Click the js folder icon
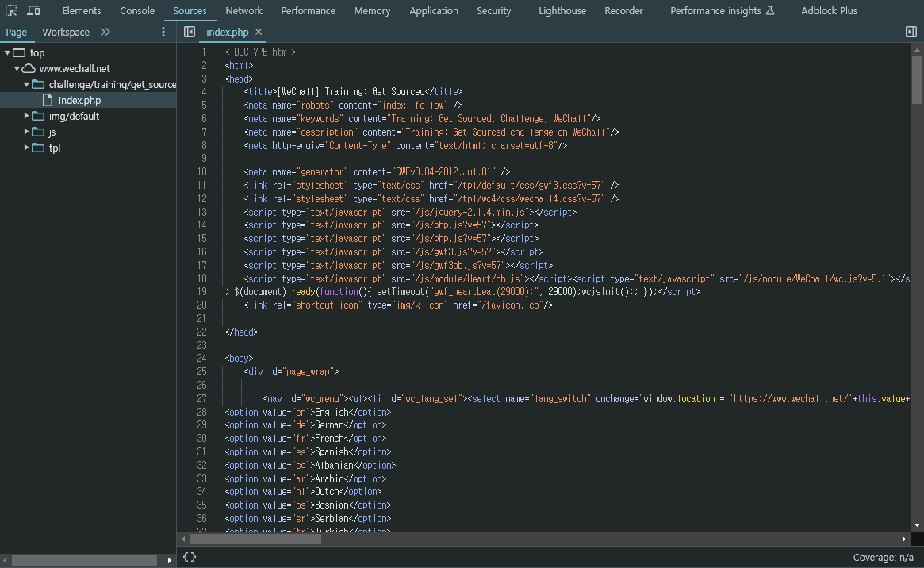Image resolution: width=924 pixels, height=568 pixels. [x=38, y=132]
